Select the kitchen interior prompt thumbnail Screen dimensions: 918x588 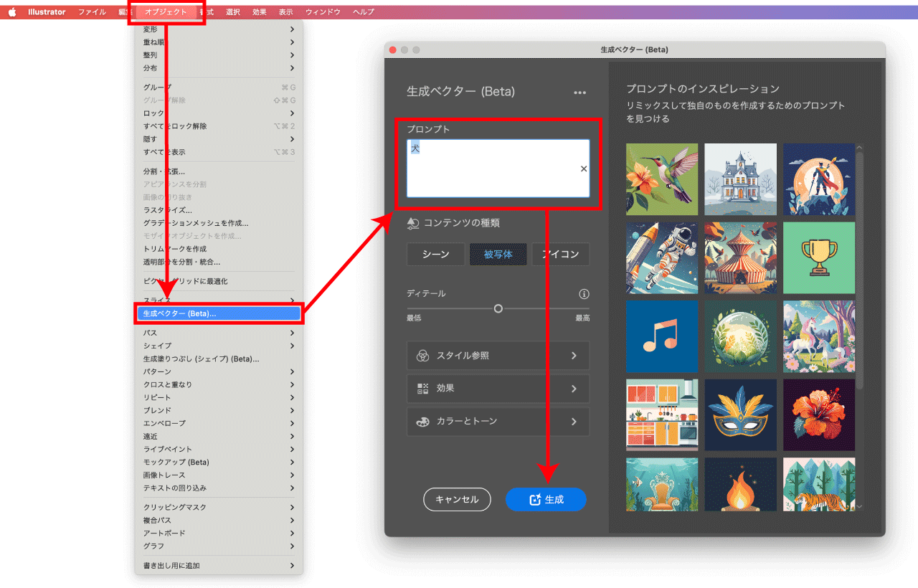point(662,415)
